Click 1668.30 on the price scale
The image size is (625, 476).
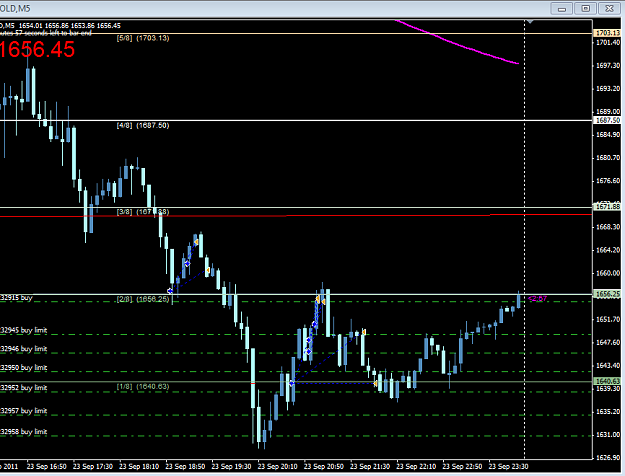pyautogui.click(x=608, y=227)
